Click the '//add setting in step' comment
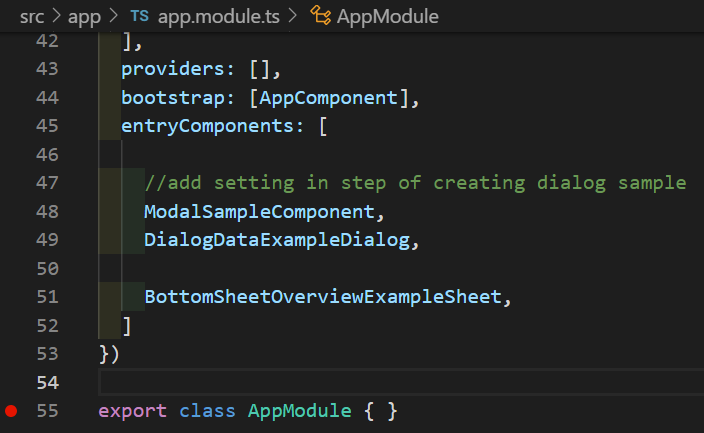Screen dimensions: 704x433 point(416,183)
